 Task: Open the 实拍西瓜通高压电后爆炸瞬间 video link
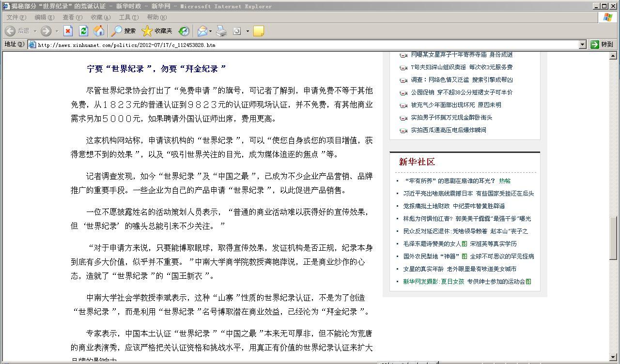click(x=448, y=130)
